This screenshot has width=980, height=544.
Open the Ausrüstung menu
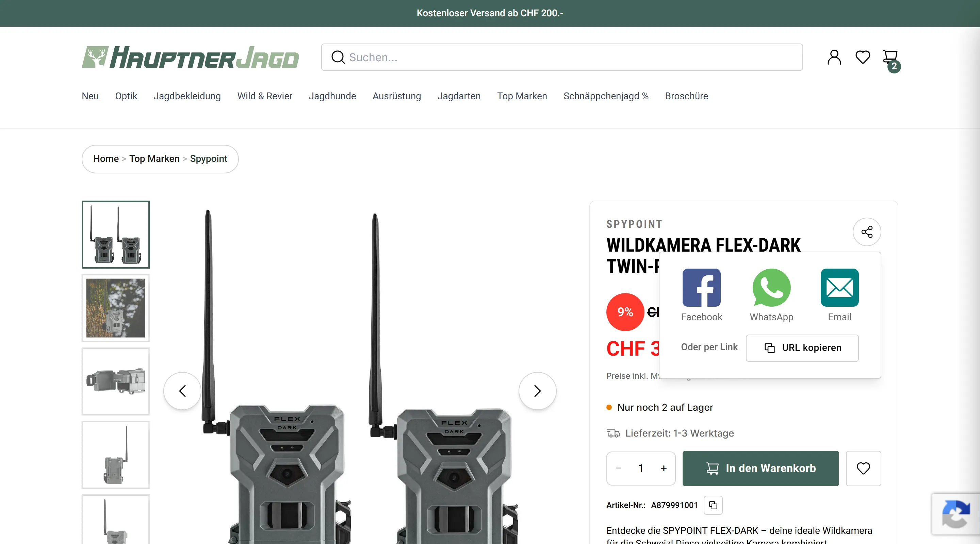[396, 96]
